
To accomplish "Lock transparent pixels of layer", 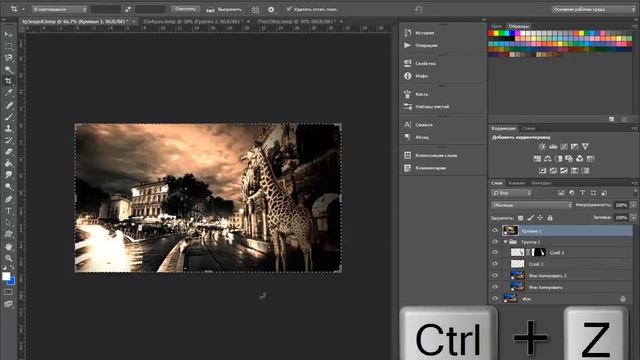I will tap(520, 218).
